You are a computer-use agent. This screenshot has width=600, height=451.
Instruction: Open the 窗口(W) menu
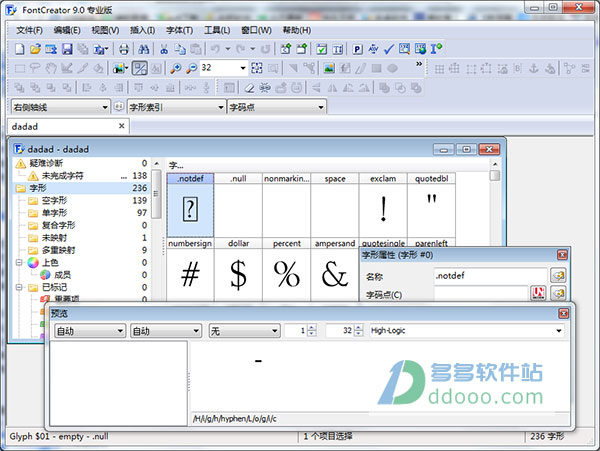(256, 30)
